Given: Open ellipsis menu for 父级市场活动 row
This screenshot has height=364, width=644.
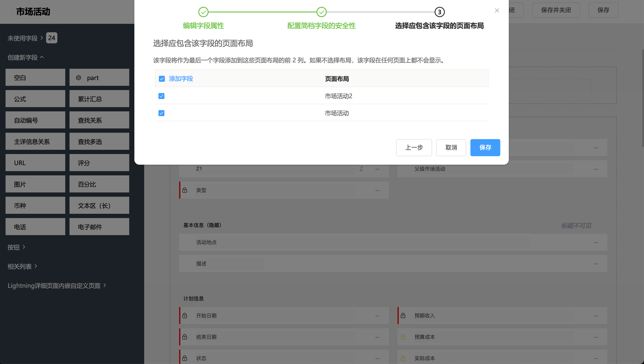Looking at the screenshot, I should [596, 169].
